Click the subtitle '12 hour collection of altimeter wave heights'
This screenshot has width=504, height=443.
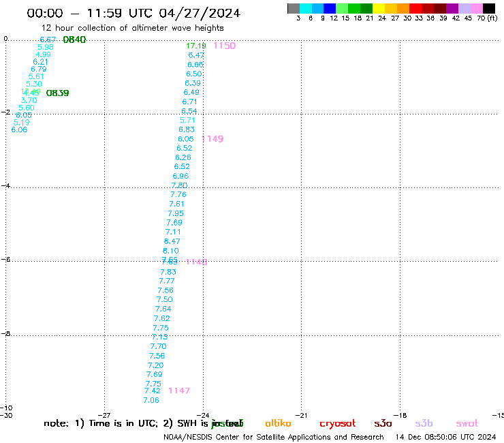coord(132,28)
